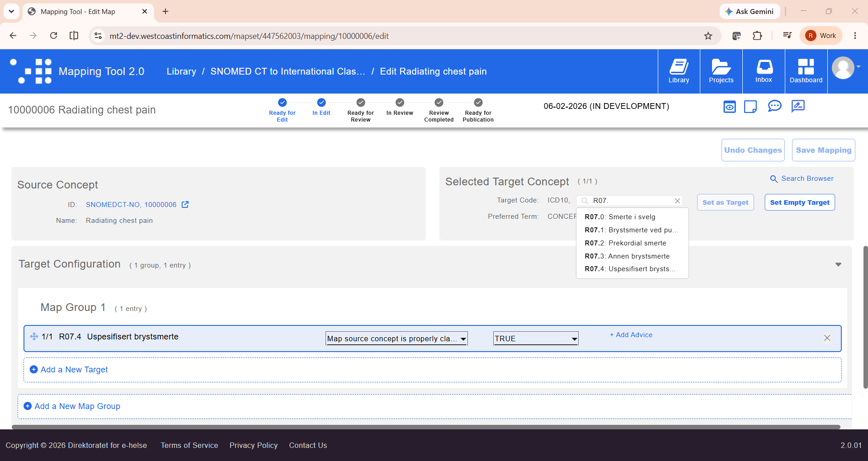This screenshot has height=461, width=868.
Task: Click the vertical page scrollbar
Action: click(865, 316)
